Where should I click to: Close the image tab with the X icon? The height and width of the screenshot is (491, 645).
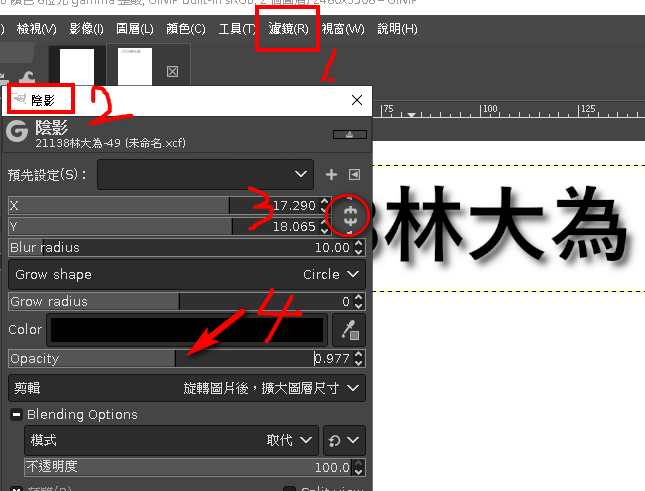pyautogui.click(x=172, y=71)
